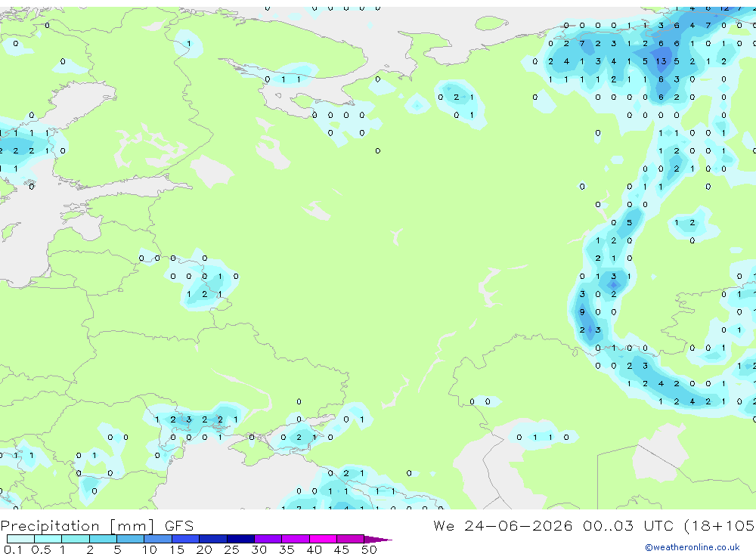Click the legend scale label '25'
756x554 pixels.
tap(231, 549)
